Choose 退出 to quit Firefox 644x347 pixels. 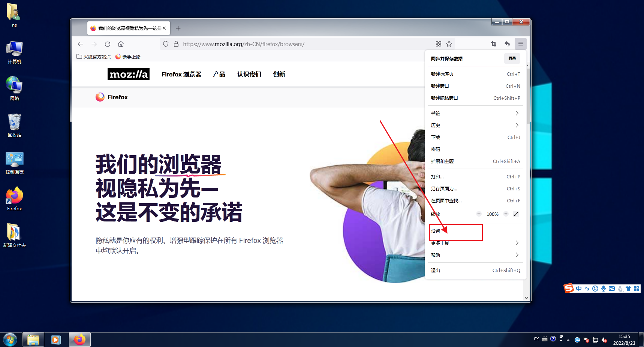[x=475, y=271]
